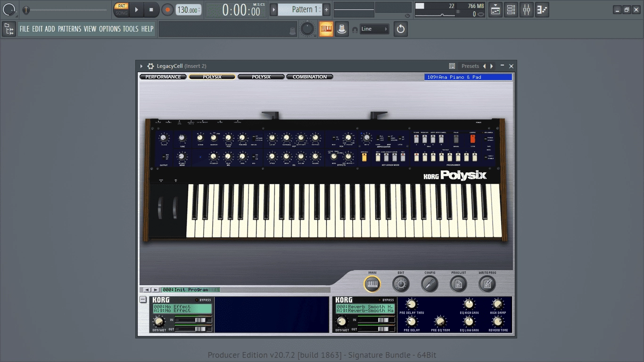Open the FILE menu

tap(25, 29)
